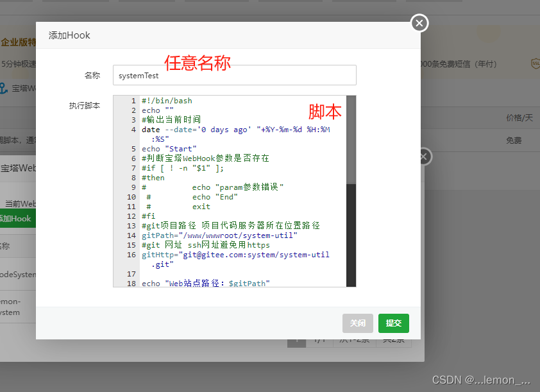This screenshot has height=392, width=540.
Task: Focus the 名称 input containing systemTest
Action: tap(235, 75)
